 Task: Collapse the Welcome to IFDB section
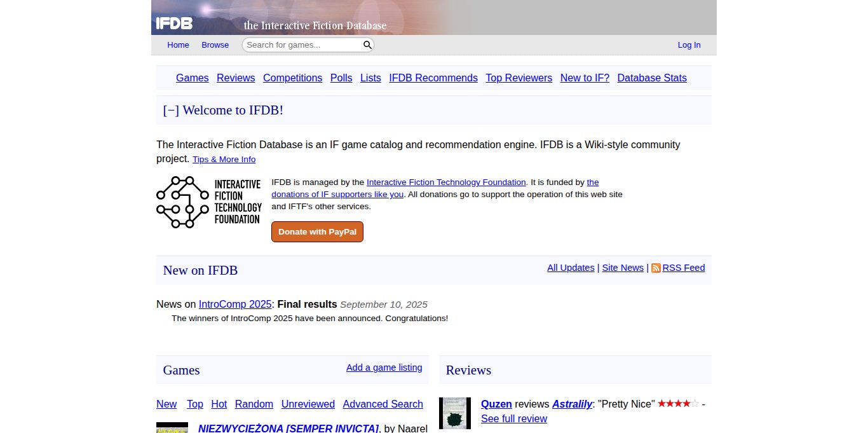(x=170, y=110)
